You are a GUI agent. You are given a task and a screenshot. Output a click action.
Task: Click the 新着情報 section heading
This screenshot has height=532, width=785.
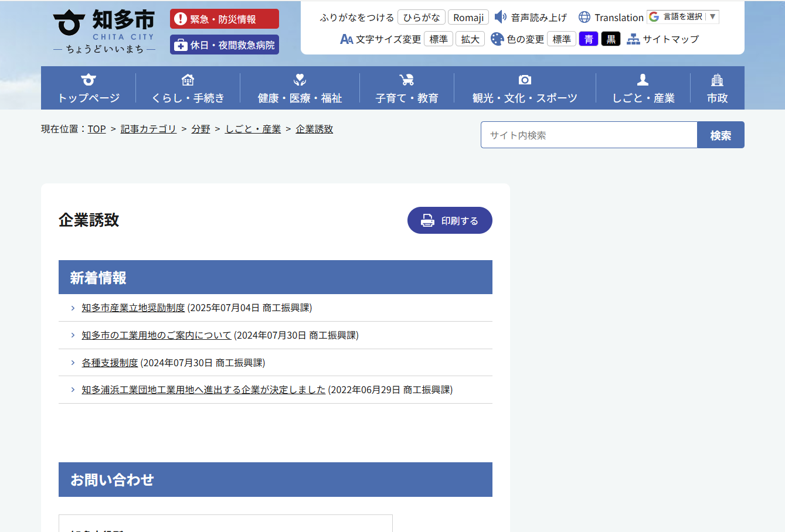coord(276,277)
